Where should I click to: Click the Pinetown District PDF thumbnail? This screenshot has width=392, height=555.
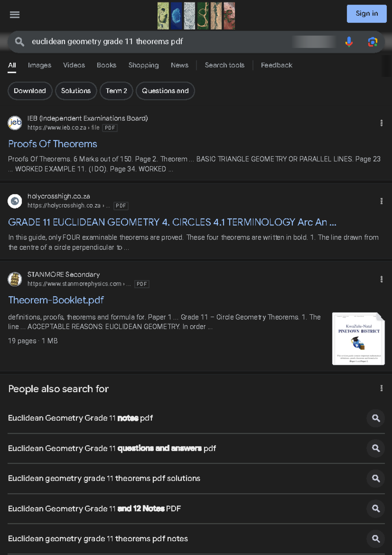358,339
